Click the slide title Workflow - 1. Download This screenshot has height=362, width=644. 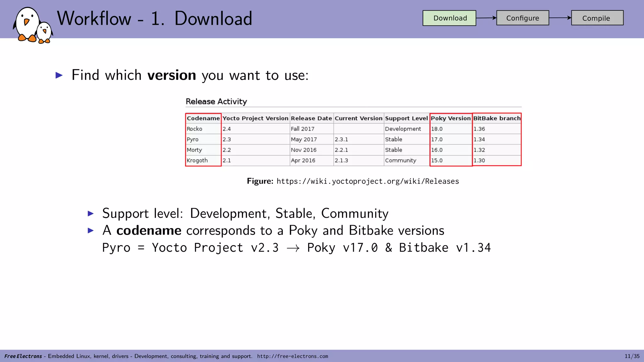point(155,18)
